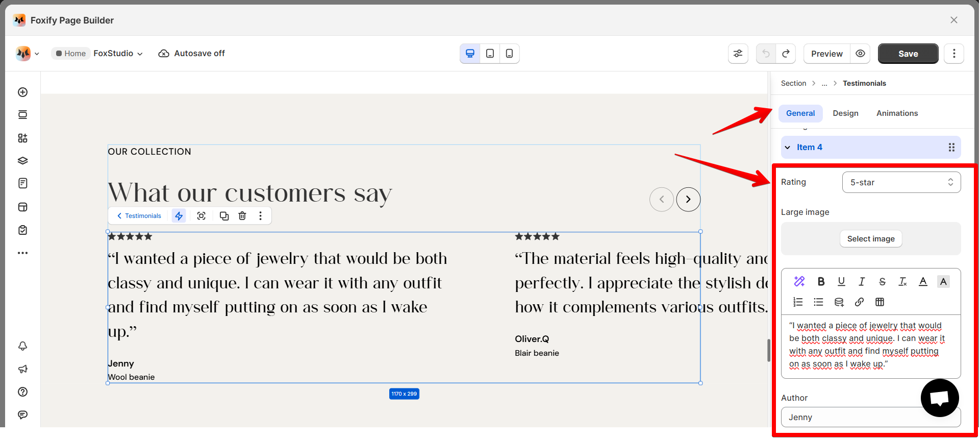The width and height of the screenshot is (980, 439).
Task: Delete the selected Testimonials element
Action: 242,216
